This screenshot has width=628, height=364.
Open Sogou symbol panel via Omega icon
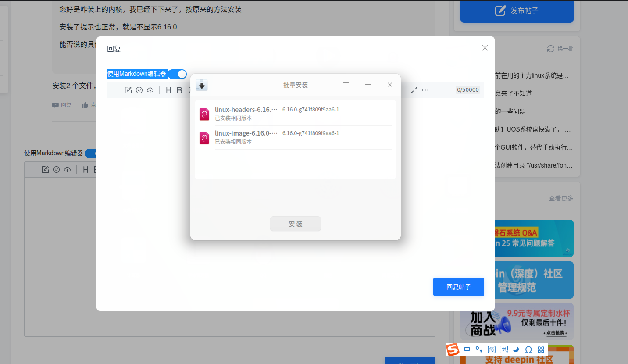click(528, 350)
